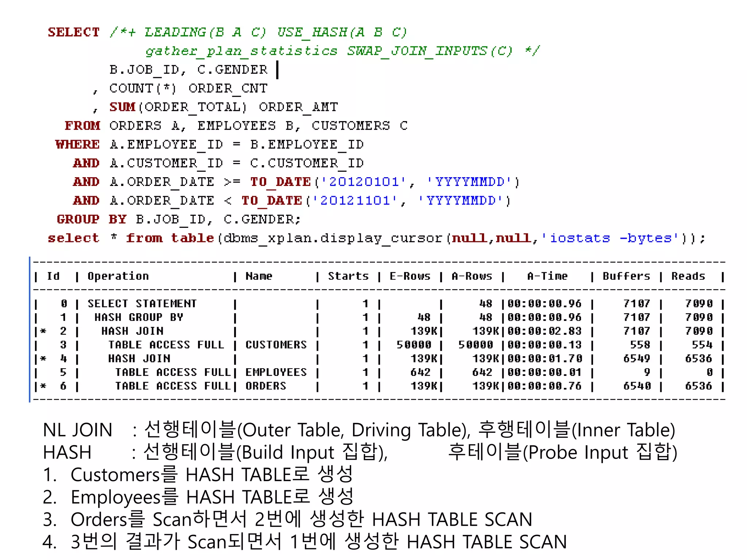
Task: Click the NL JOIN description line
Action: [x=359, y=430]
